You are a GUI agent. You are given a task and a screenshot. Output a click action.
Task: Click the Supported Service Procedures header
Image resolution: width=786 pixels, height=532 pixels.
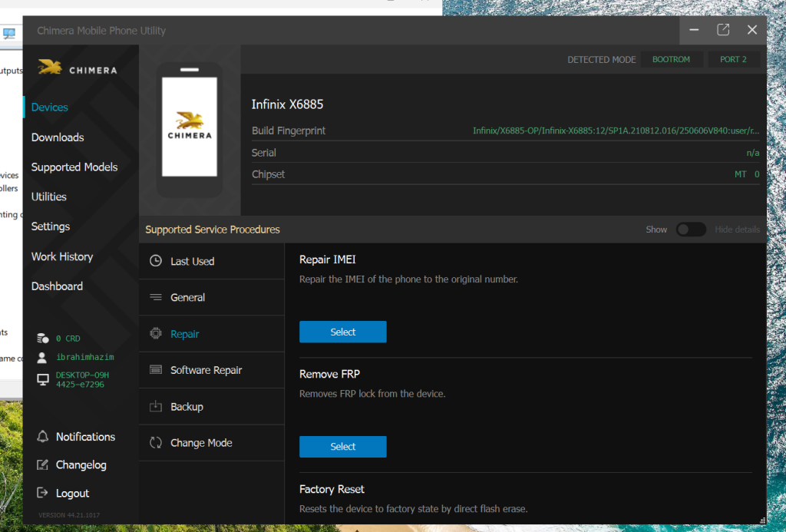(213, 230)
